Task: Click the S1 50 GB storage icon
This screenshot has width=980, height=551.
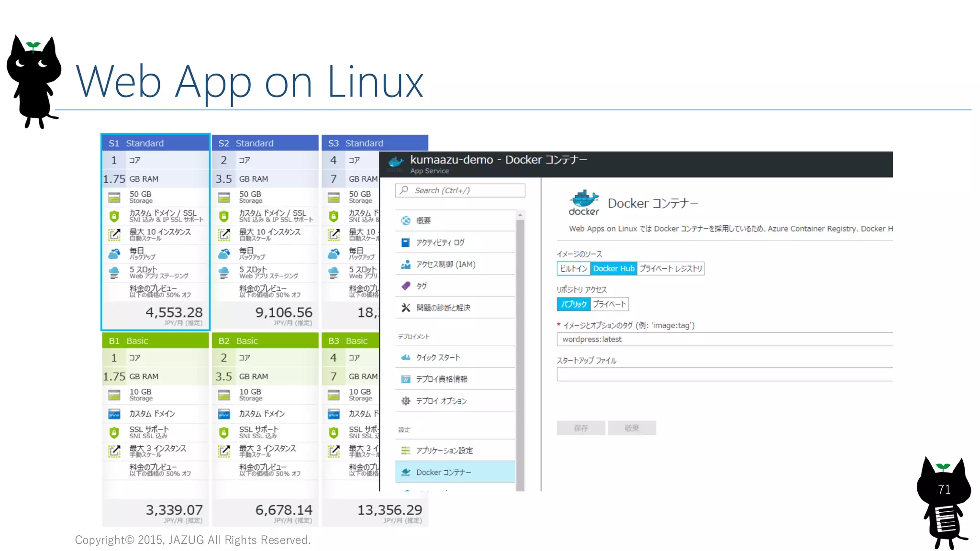Action: coord(114,197)
